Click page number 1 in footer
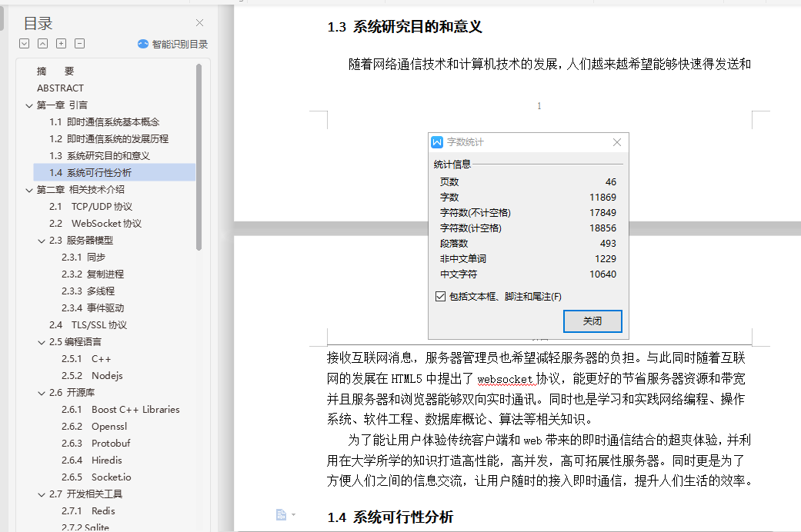801x532 pixels. [539, 105]
